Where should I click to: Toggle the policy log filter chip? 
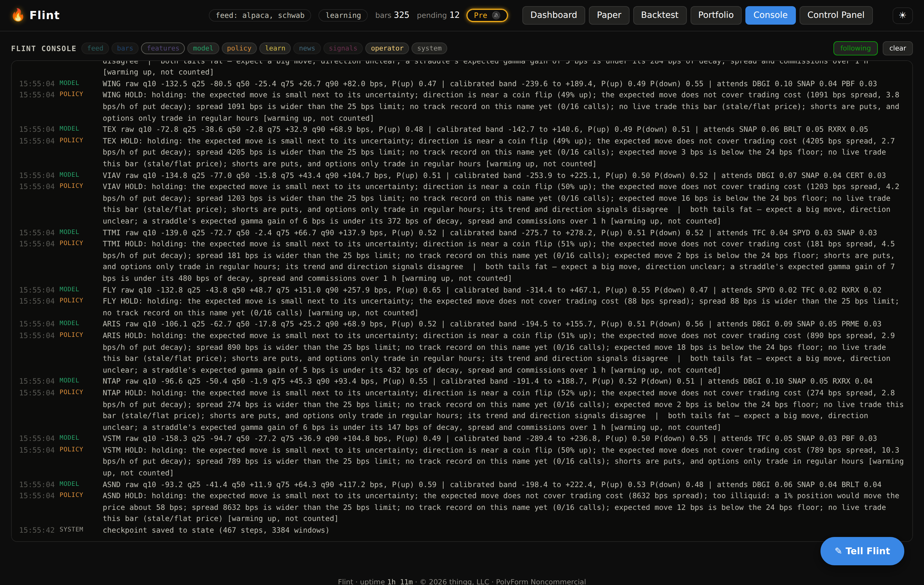pos(239,48)
